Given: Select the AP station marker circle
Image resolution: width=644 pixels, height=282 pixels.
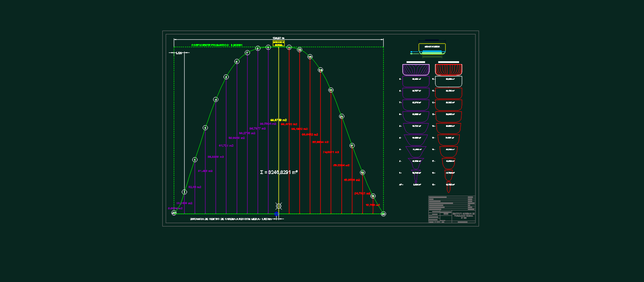Looking at the screenshot, I should pos(174,213).
